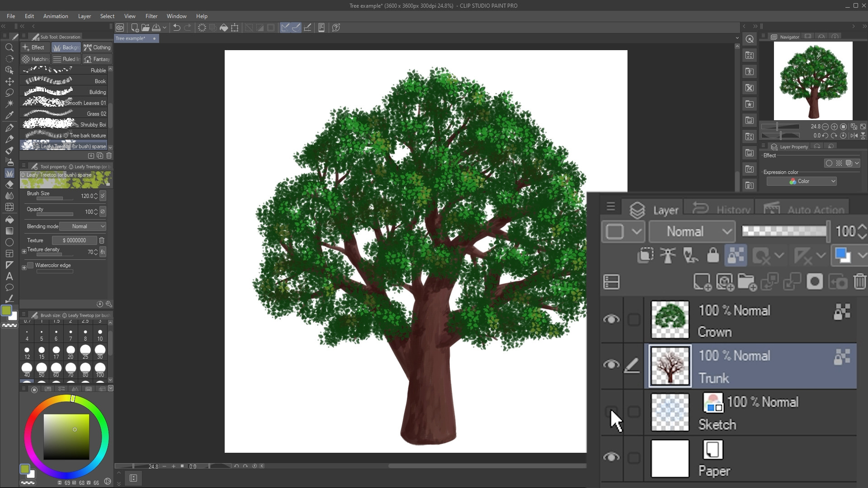868x488 pixels.
Task: Select the Text tool in toolbar
Action: (x=9, y=277)
